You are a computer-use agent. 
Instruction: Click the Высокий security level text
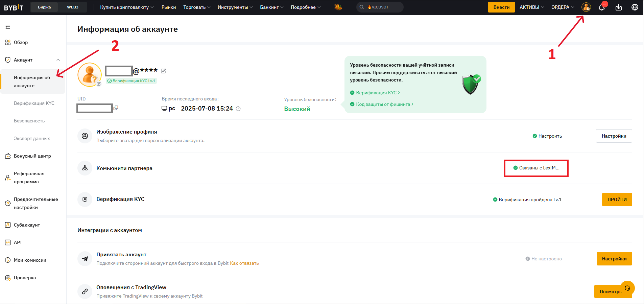pyautogui.click(x=297, y=109)
